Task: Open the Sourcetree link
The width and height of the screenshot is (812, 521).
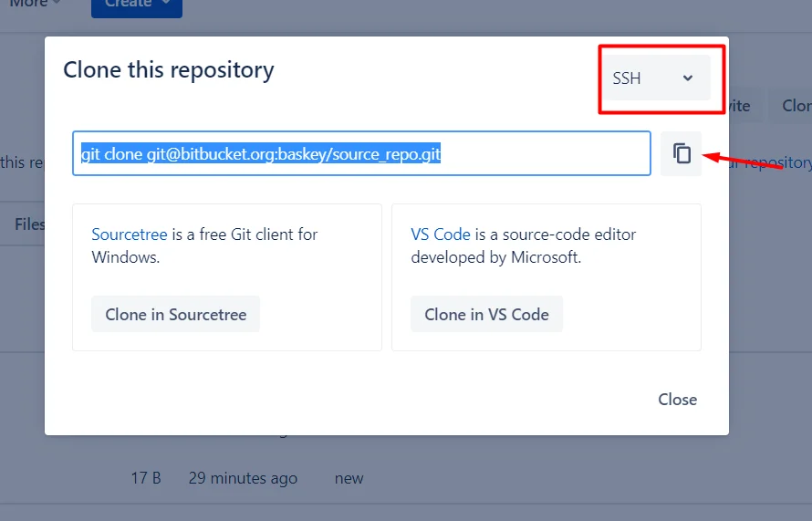Action: [130, 234]
